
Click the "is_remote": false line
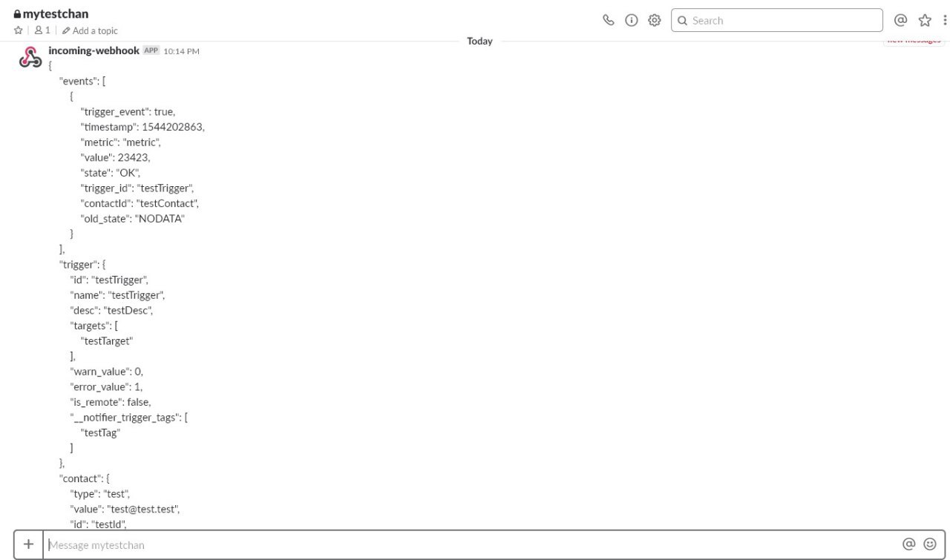click(111, 402)
